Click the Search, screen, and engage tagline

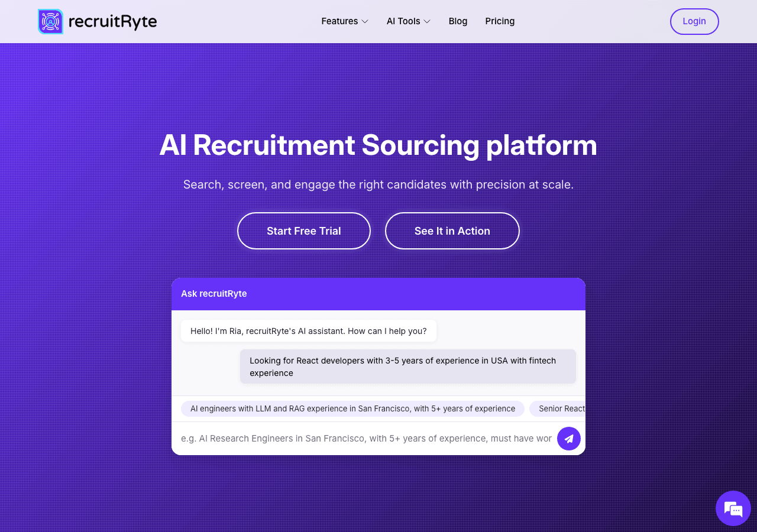coord(378,184)
